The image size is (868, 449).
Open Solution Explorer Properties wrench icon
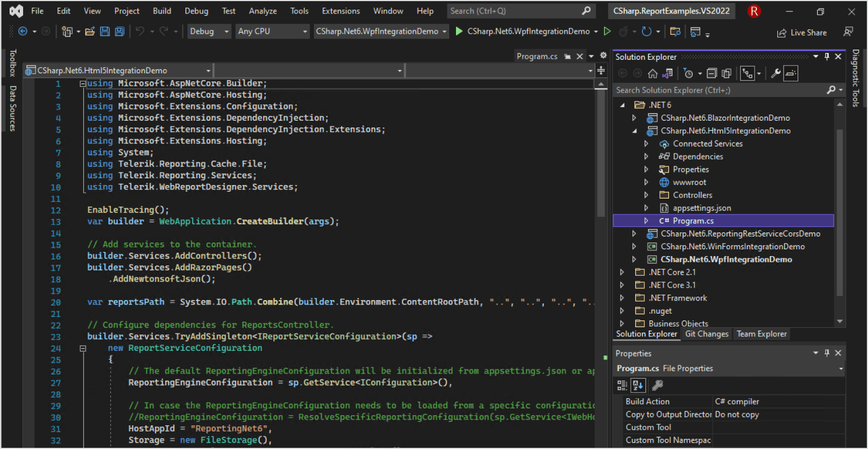point(776,73)
